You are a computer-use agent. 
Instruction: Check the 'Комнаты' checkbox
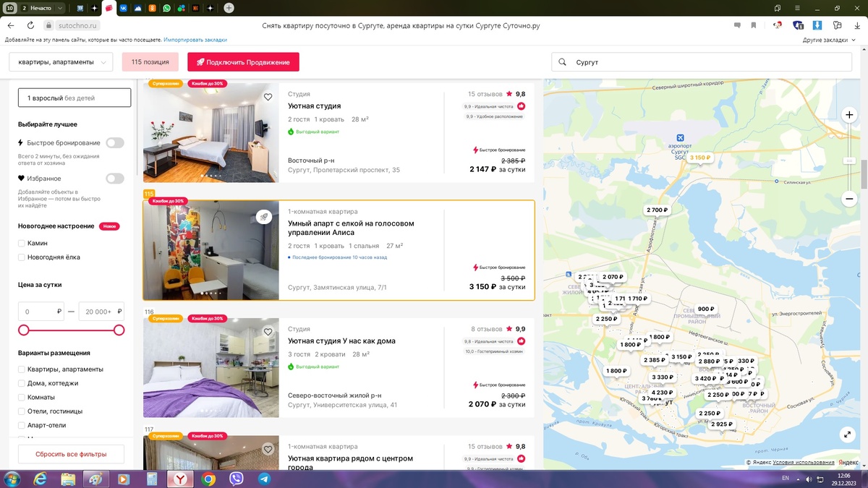pyautogui.click(x=22, y=398)
